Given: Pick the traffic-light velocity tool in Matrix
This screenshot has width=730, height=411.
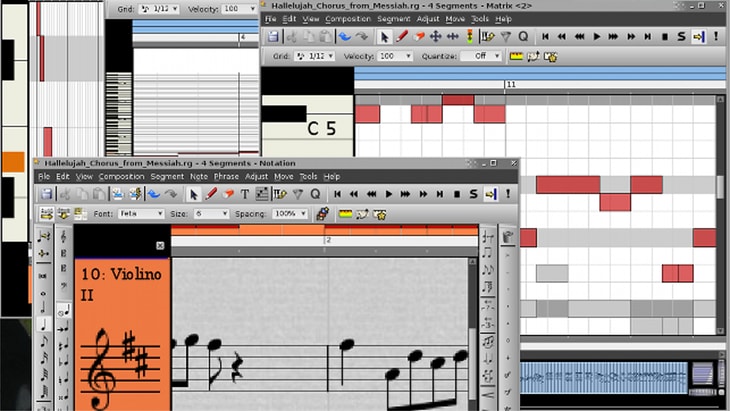Looking at the screenshot, I should (x=469, y=36).
